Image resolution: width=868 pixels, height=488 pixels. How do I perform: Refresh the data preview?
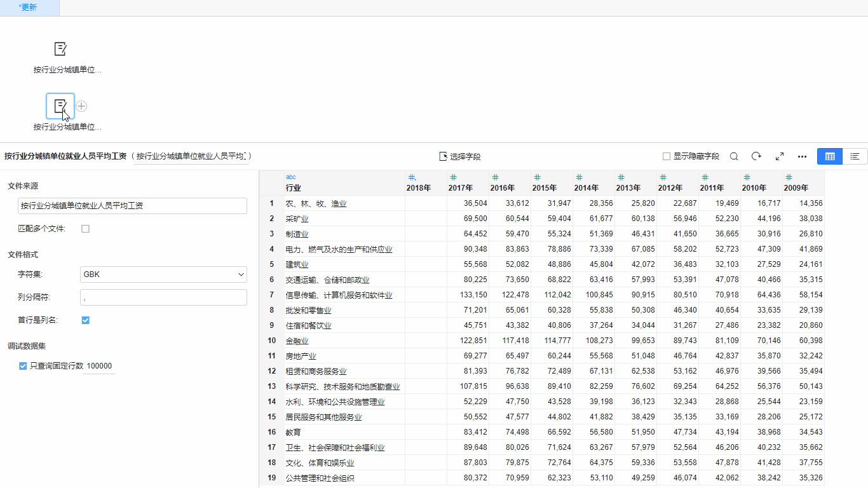(x=756, y=156)
